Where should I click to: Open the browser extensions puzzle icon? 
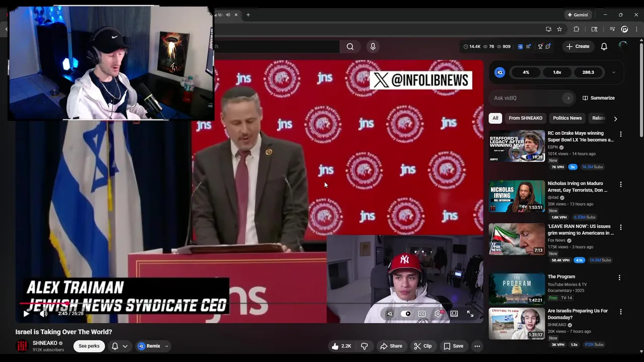pos(577,29)
